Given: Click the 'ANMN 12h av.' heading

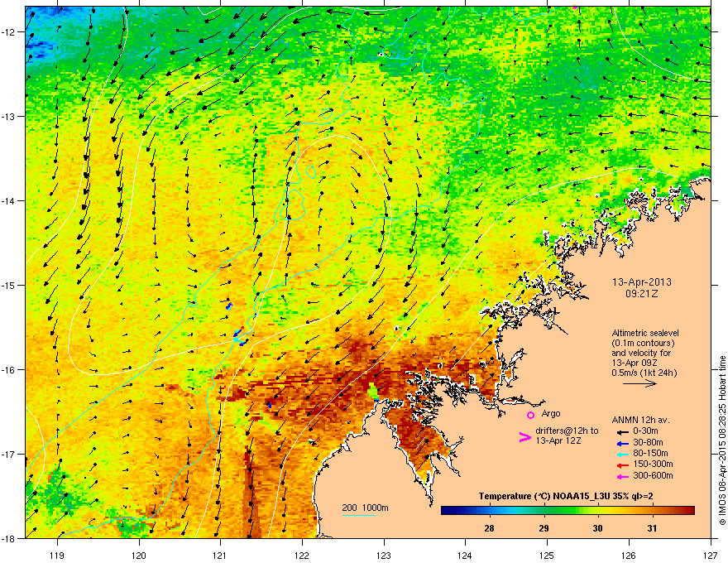Looking at the screenshot, I should click(640, 420).
